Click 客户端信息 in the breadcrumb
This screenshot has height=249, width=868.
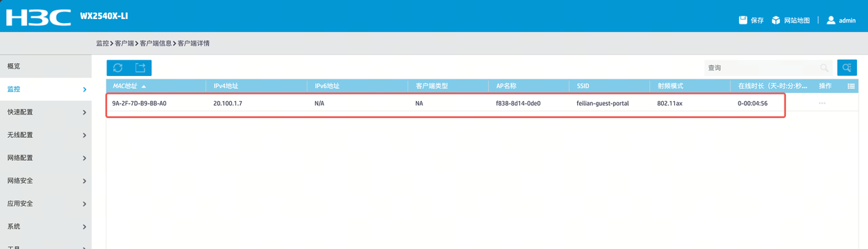tap(156, 43)
